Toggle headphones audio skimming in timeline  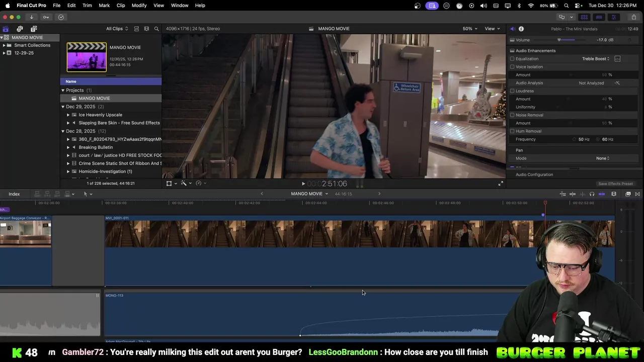click(x=592, y=194)
